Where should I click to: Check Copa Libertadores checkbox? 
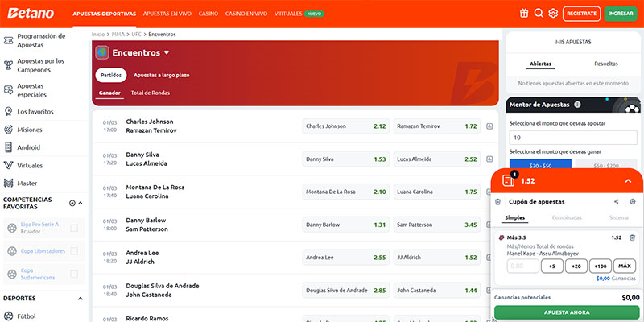[x=74, y=251]
